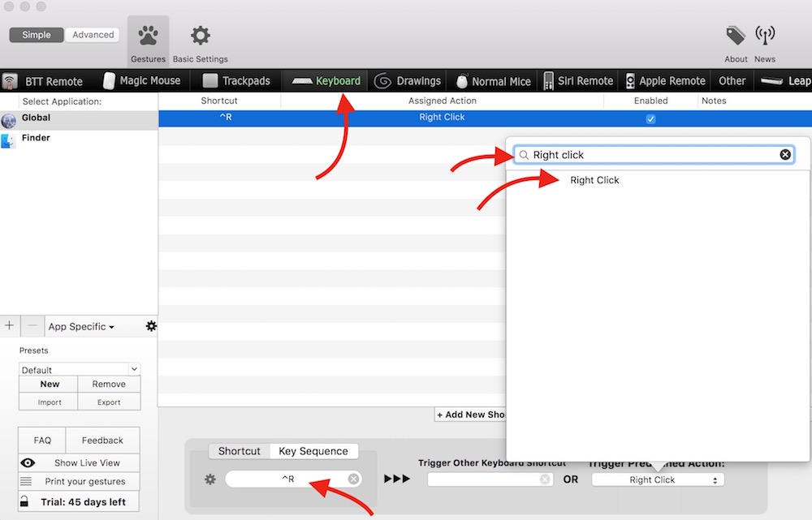Open the Default presets dropdown

click(80, 370)
